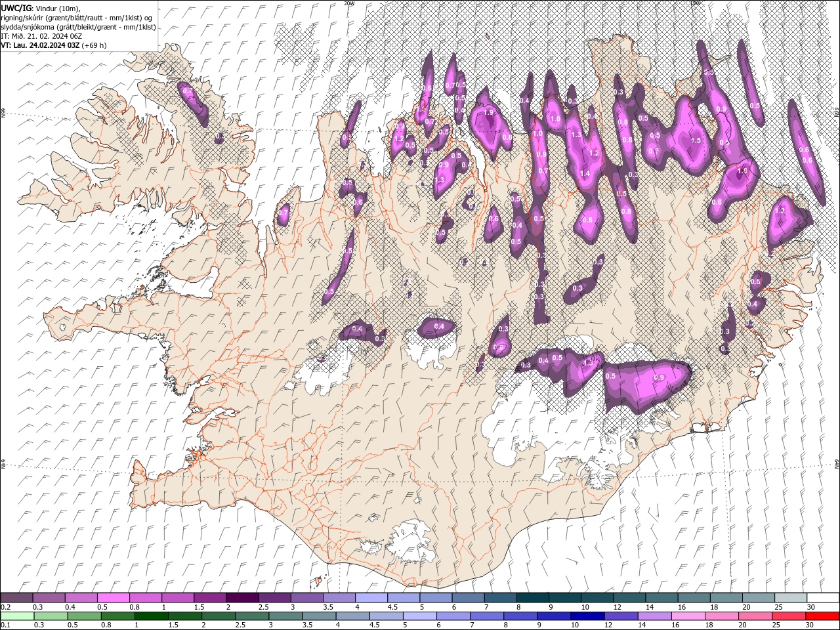Click the '20W' longitude label on the top edge
Image resolution: width=840 pixels, height=630 pixels.
tap(348, 3)
